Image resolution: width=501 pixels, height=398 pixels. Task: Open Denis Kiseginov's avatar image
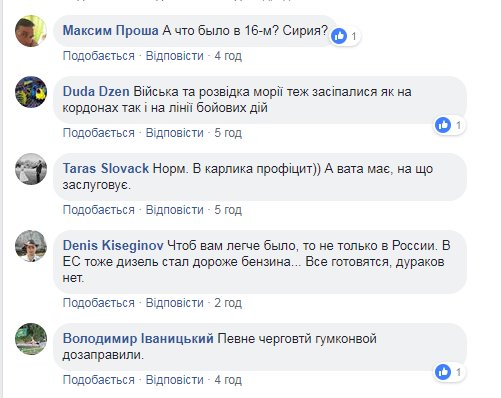click(x=31, y=246)
